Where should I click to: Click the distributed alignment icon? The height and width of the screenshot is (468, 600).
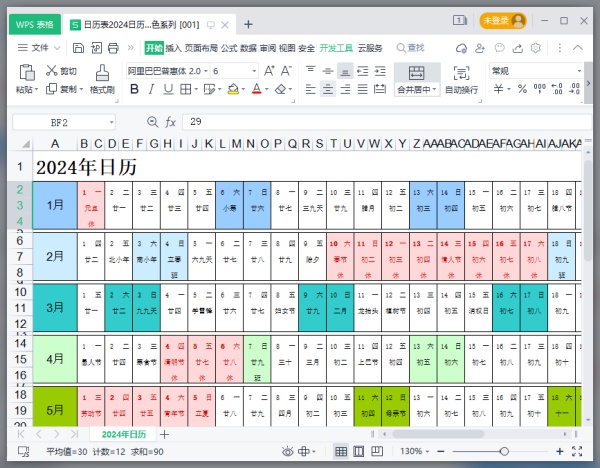(380, 89)
